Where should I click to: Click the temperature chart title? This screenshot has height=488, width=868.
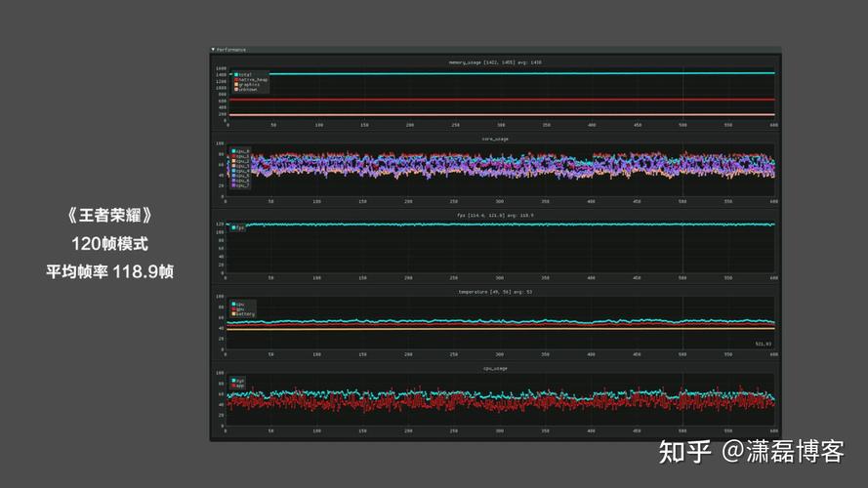(x=495, y=292)
